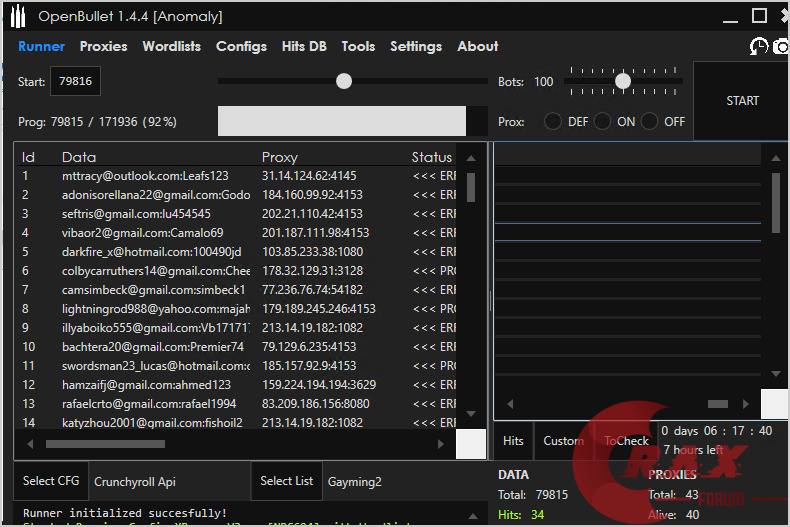Sort by the Proxy column header
This screenshot has width=790, height=527.
280,157
